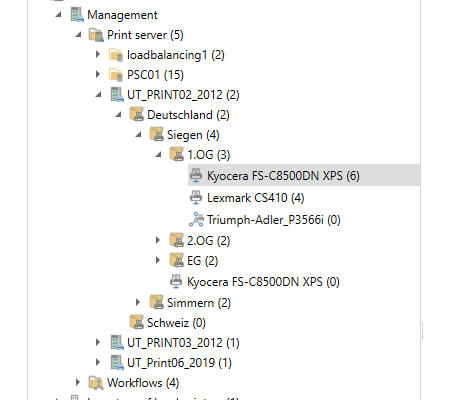Click the Lexmark CS410 printer icon
Viewport: 450px width, 400px height.
pos(196,197)
